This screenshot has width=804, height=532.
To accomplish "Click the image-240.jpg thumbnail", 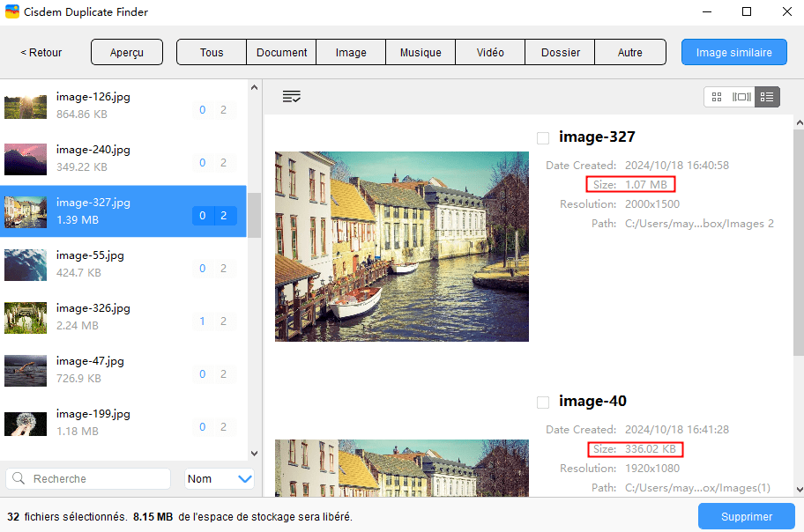I will pos(26,159).
